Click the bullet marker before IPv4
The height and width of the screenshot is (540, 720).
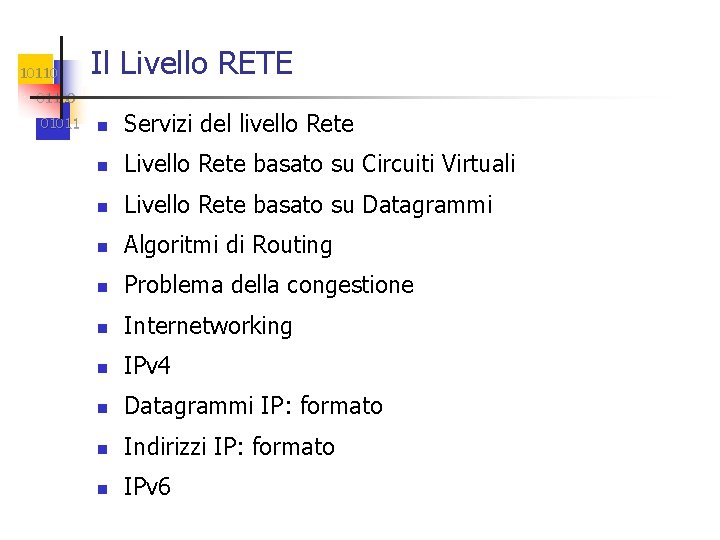coord(102,368)
